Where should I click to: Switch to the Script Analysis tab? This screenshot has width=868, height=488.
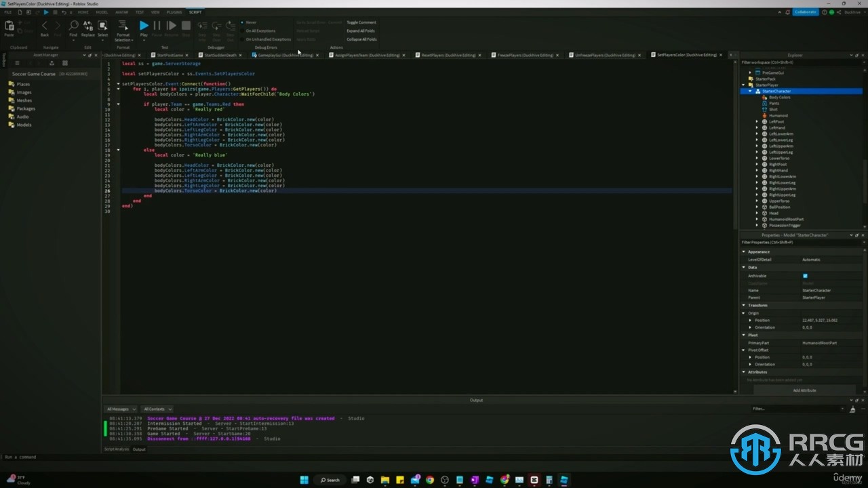tap(117, 449)
